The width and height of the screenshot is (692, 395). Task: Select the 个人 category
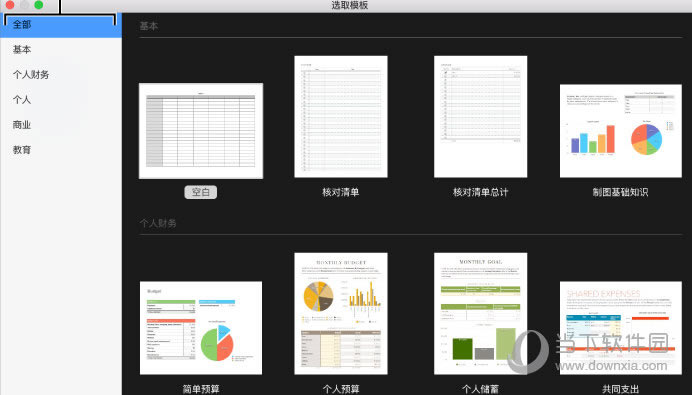coord(61,100)
